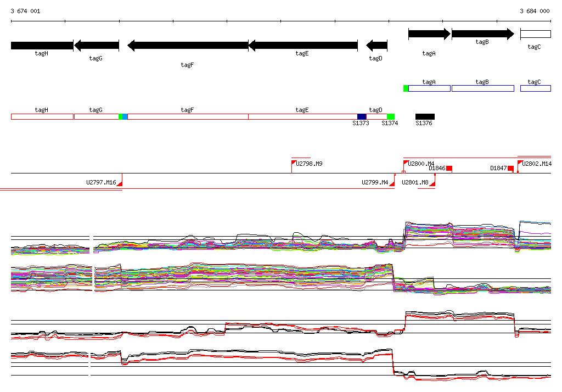The width and height of the screenshot is (562, 392).
Task: Click the blue-outlined tagA box
Action: click(x=429, y=88)
